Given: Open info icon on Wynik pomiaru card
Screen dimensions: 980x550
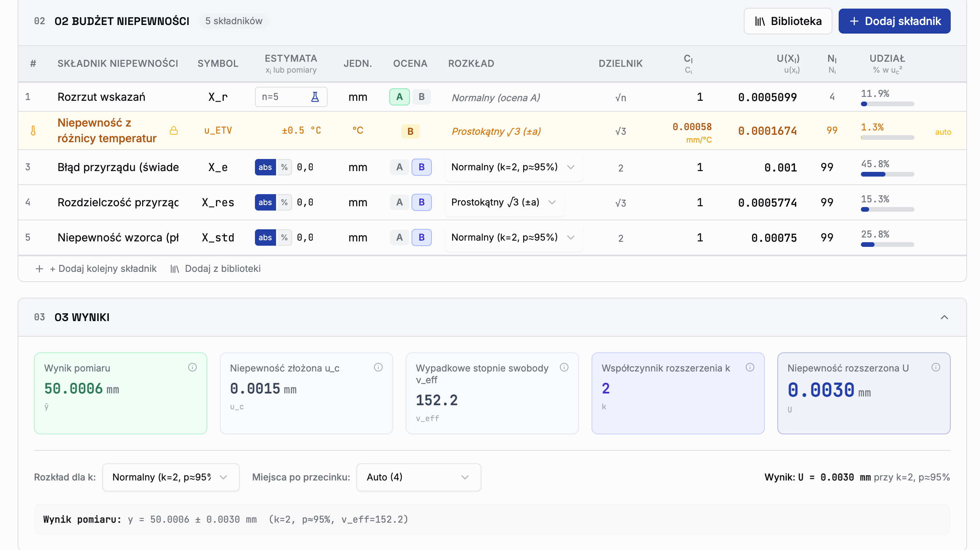Looking at the screenshot, I should coord(192,367).
